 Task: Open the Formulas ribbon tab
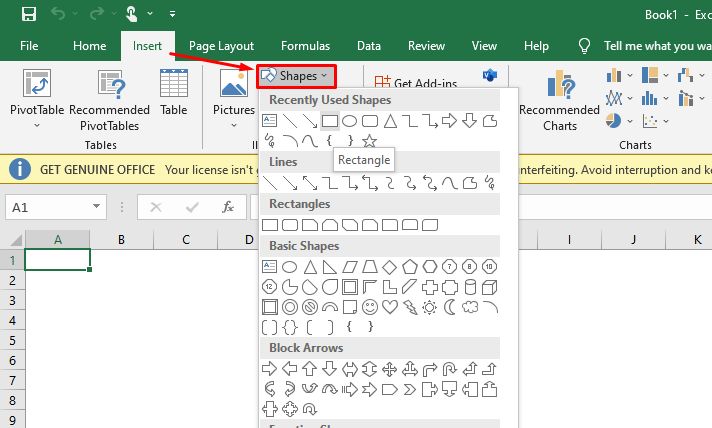(305, 46)
